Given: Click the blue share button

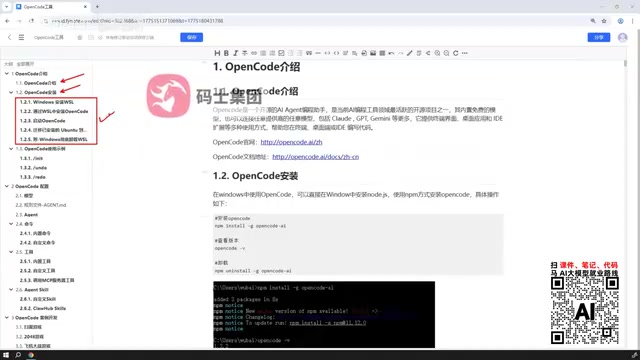Looking at the screenshot, I should coord(599,37).
